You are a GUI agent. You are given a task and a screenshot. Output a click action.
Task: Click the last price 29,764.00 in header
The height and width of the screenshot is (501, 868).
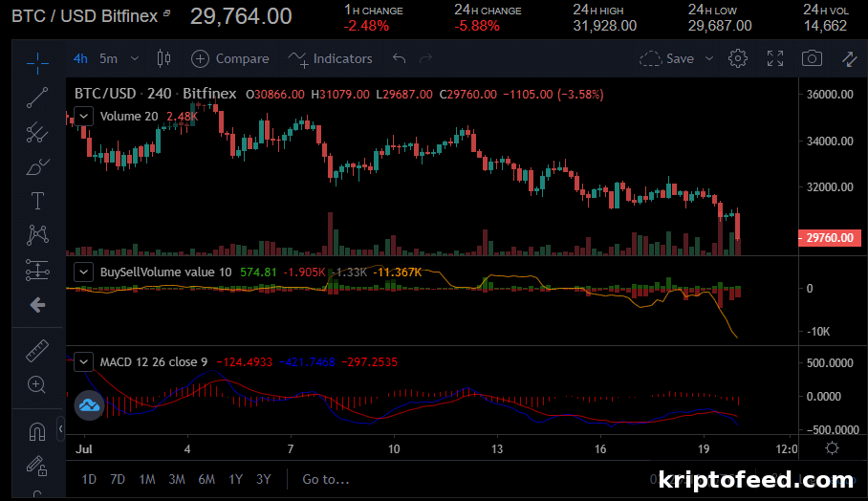click(241, 16)
